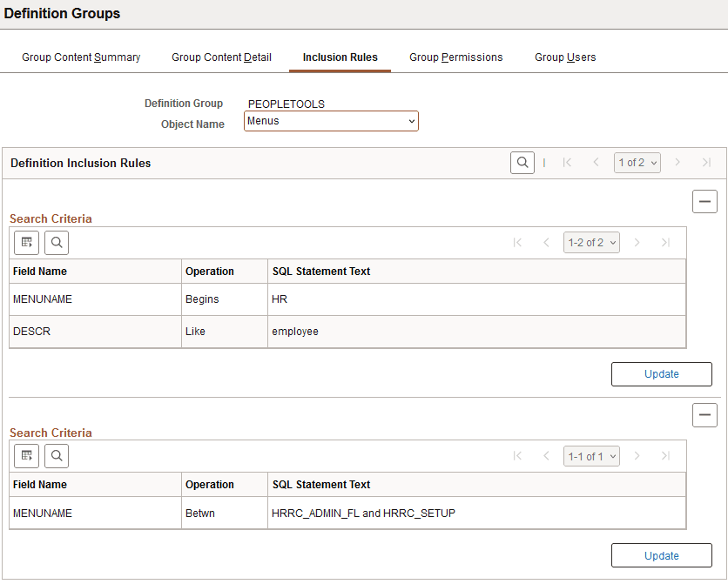Open the Object Name dropdown showing Menus
The width and height of the screenshot is (728, 584).
click(331, 121)
